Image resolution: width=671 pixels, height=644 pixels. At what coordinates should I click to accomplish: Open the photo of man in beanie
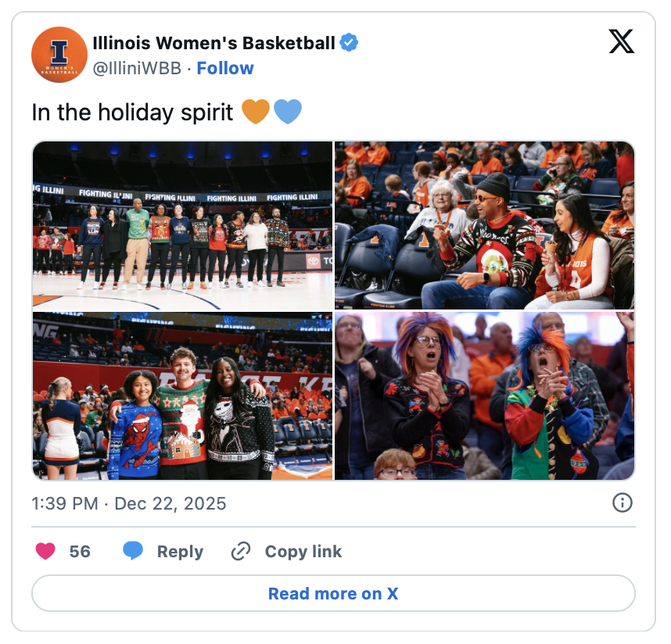[x=485, y=225]
